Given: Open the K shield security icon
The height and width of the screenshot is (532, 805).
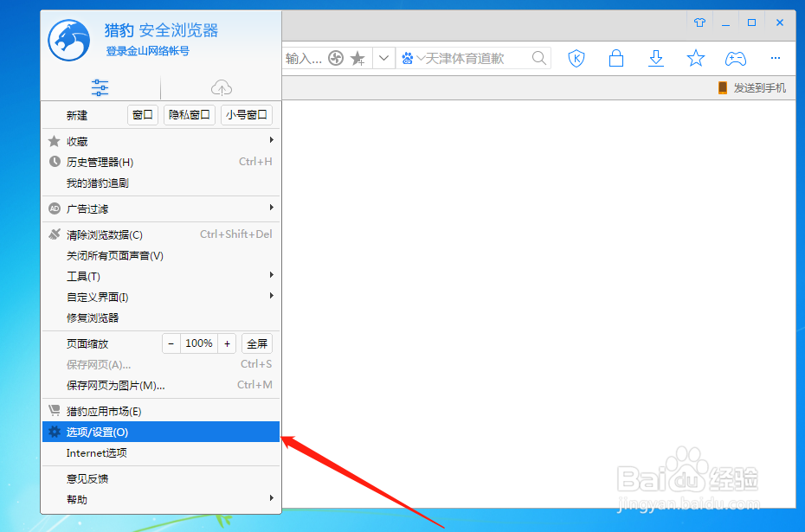Looking at the screenshot, I should (576, 58).
